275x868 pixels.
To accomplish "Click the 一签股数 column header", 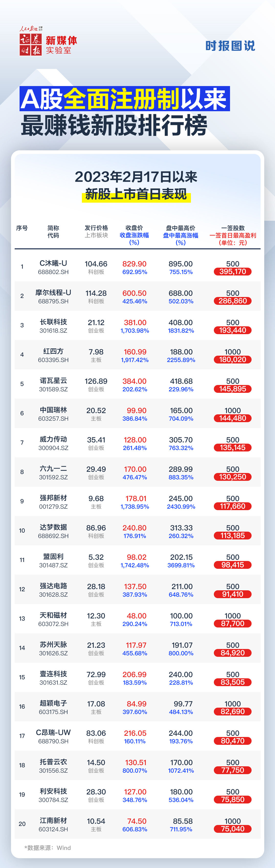I will coord(232,228).
